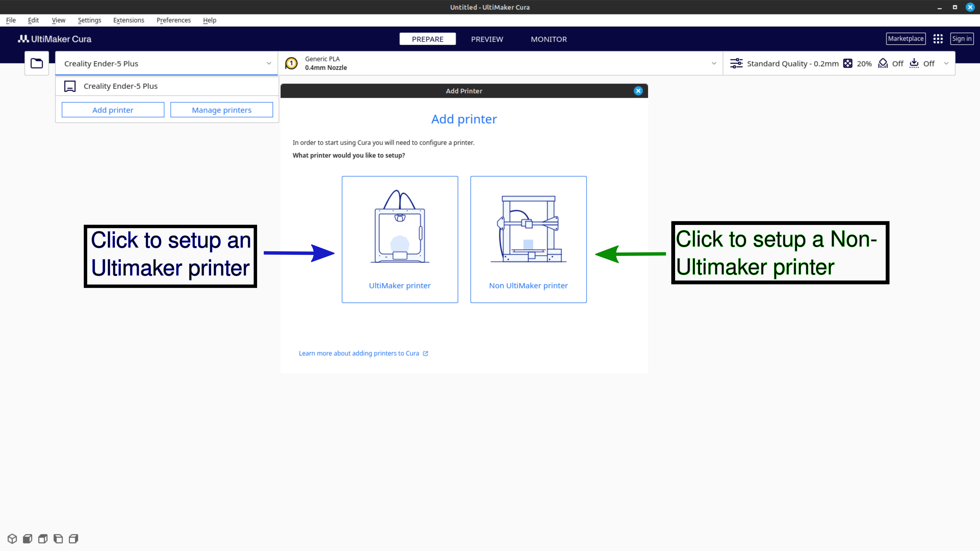The image size is (980, 551).
Task: Maximize the Cura window
Action: click(x=955, y=7)
